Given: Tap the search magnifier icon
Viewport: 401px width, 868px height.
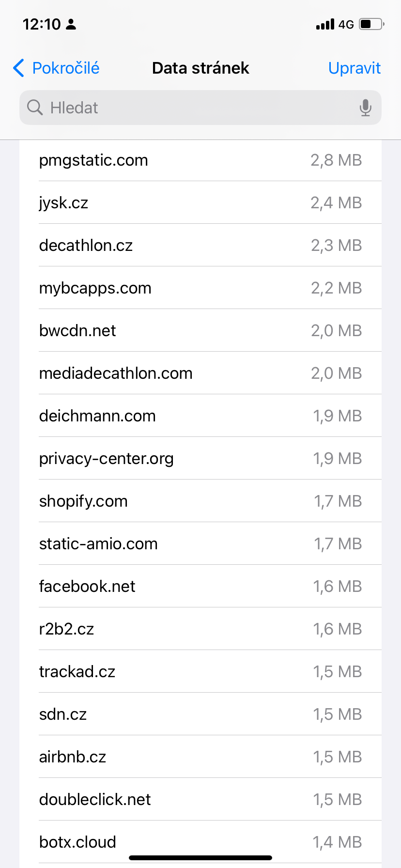Looking at the screenshot, I should tap(35, 108).
